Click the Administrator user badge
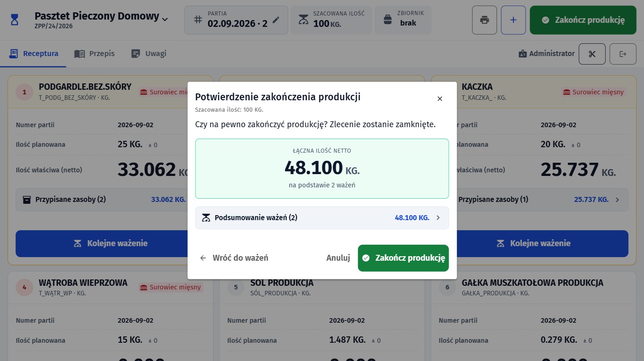644x361 pixels. pyautogui.click(x=547, y=54)
